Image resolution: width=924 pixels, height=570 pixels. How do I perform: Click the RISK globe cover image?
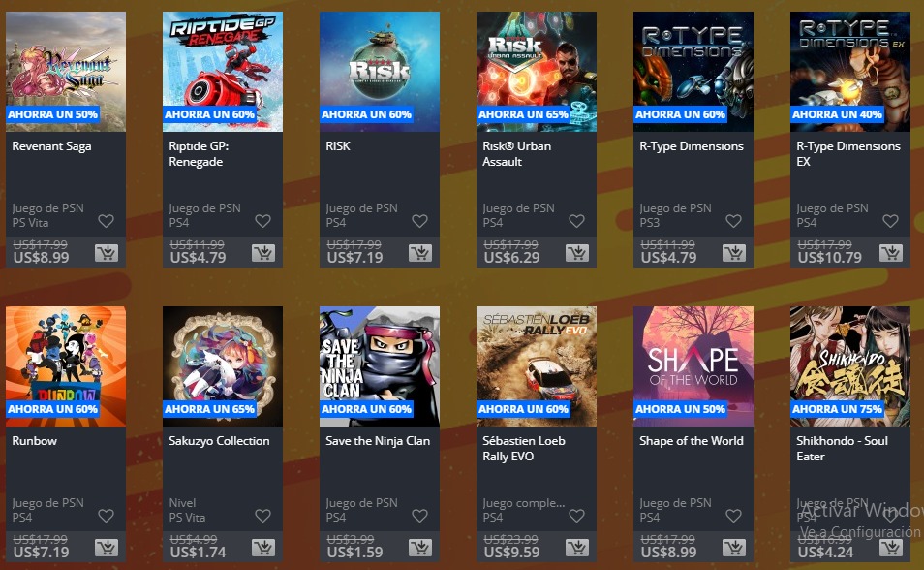(x=380, y=72)
